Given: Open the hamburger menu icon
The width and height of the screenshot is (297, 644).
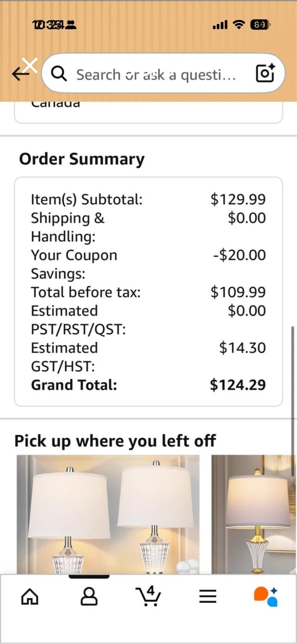Looking at the screenshot, I should click(x=208, y=597).
